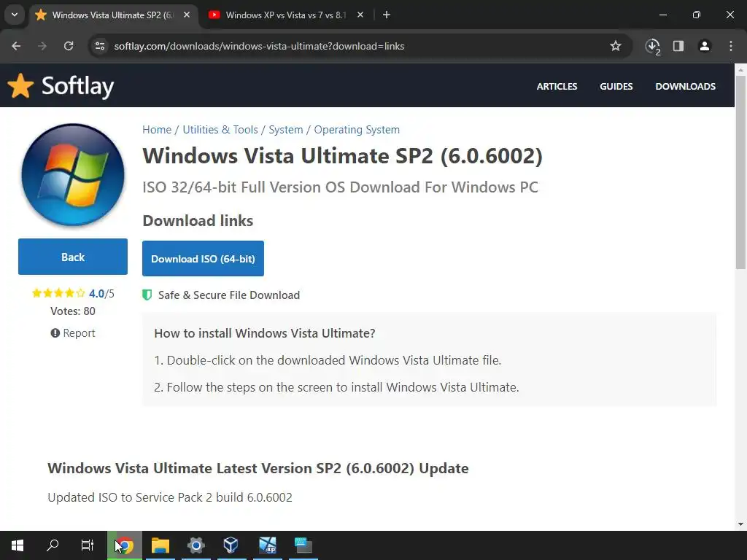Minimize the Chrome window
The height and width of the screenshot is (560, 747).
(x=662, y=15)
